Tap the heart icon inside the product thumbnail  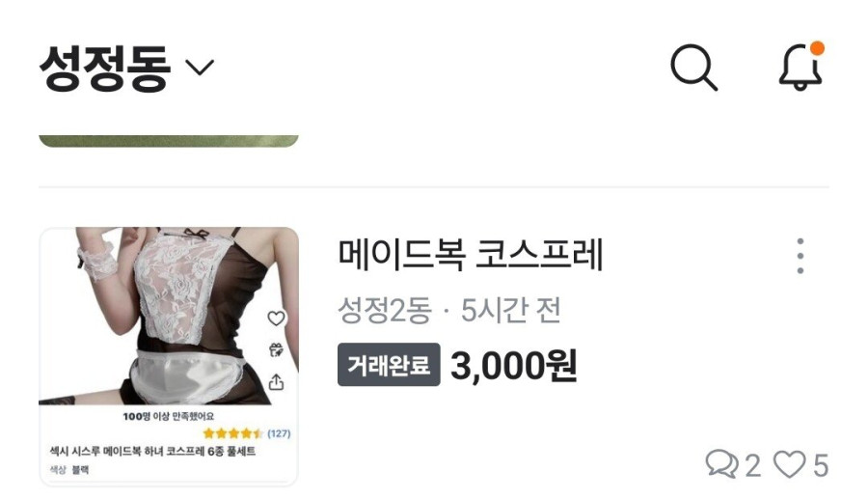[276, 318]
